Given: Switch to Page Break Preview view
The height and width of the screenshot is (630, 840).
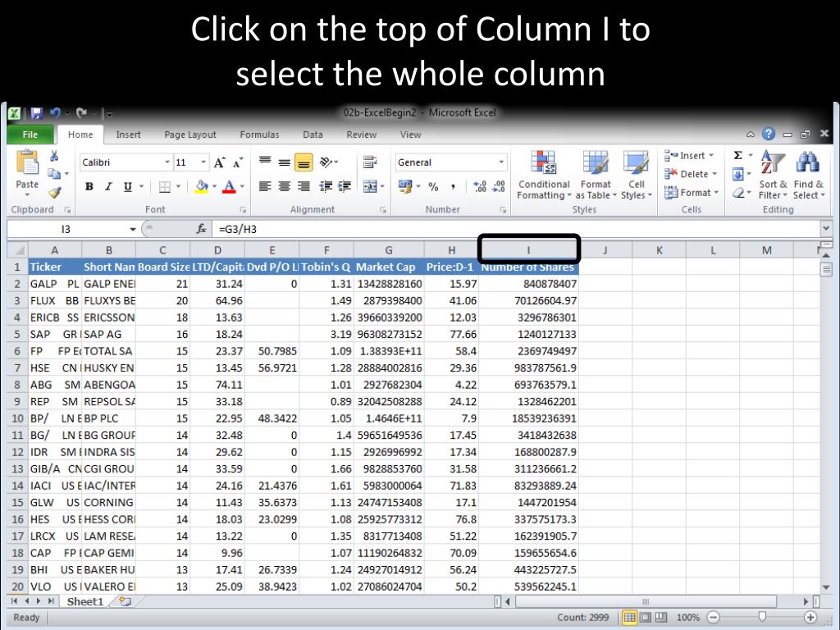Looking at the screenshot, I should pyautogui.click(x=661, y=618).
